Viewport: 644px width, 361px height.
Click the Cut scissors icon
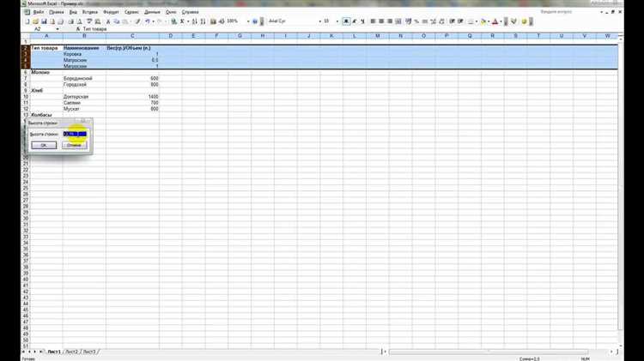pyautogui.click(x=108, y=21)
